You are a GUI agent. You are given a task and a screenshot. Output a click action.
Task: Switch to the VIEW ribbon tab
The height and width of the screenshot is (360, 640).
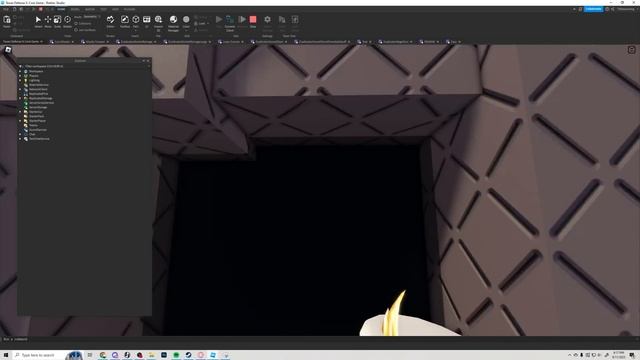point(116,9)
